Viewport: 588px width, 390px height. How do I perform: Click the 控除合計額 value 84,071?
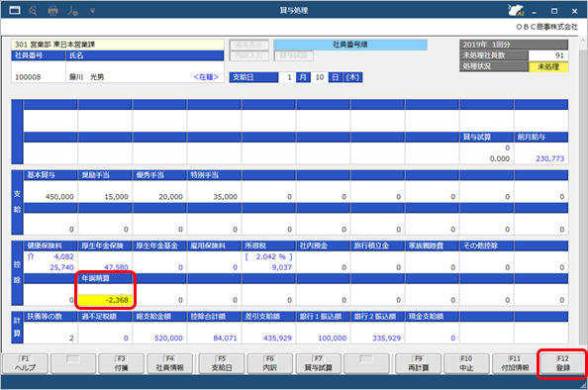(225, 339)
